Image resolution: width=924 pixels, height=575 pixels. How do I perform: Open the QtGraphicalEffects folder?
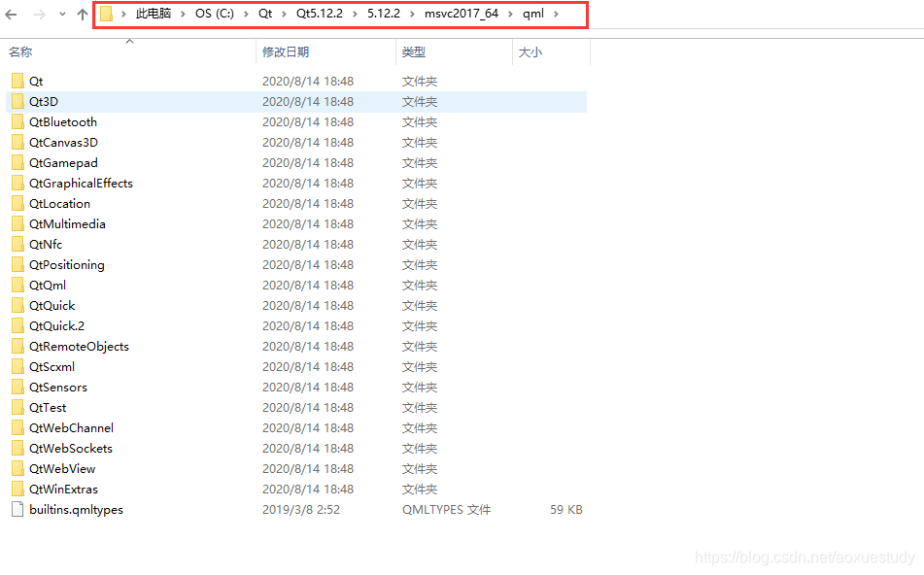coord(78,183)
